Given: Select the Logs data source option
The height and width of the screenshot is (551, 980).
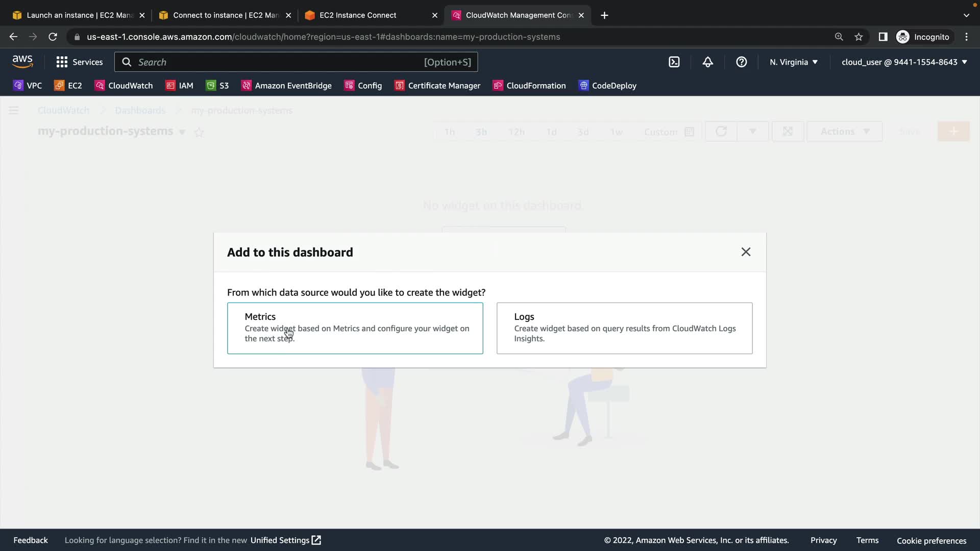Looking at the screenshot, I should click(624, 328).
